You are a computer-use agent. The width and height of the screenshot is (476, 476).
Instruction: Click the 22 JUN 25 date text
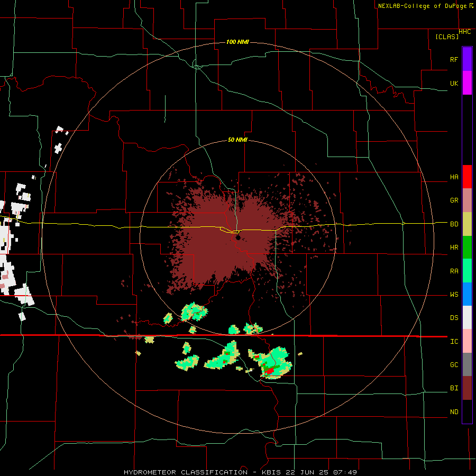pyautogui.click(x=306, y=472)
